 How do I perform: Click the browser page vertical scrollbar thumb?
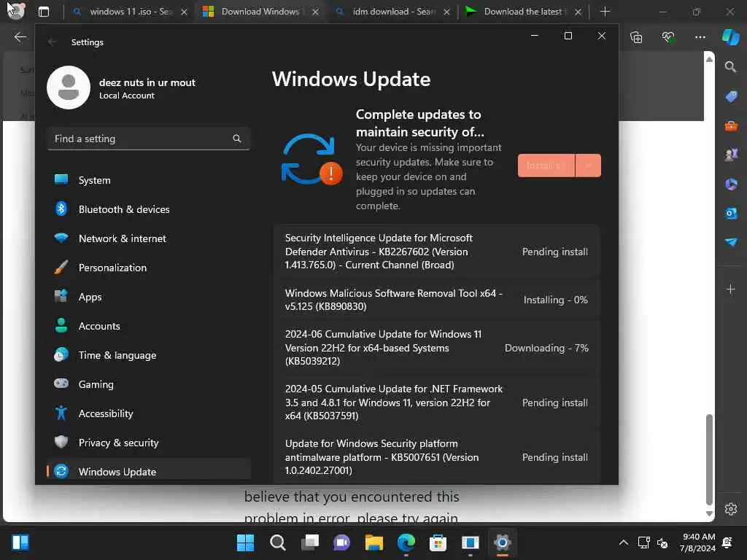tap(709, 459)
